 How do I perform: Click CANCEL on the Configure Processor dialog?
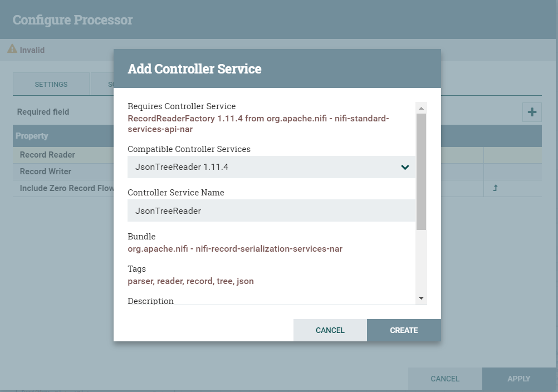point(444,379)
